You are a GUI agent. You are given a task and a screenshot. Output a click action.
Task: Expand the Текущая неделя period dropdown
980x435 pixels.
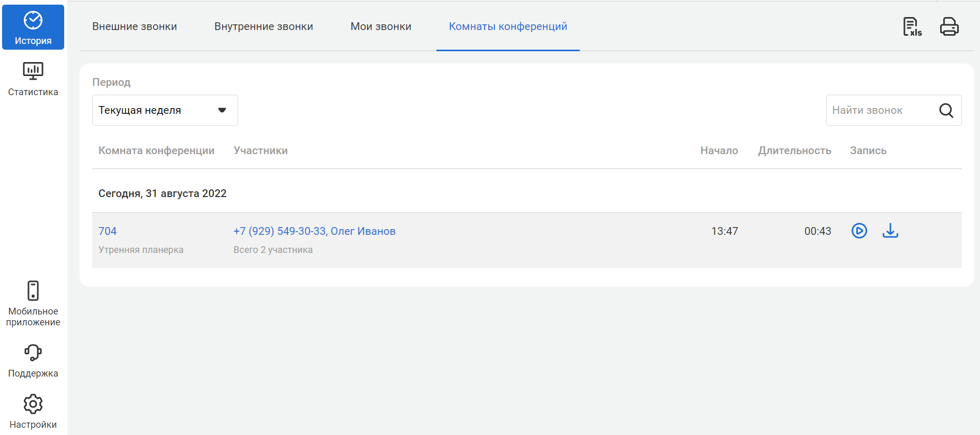point(165,110)
